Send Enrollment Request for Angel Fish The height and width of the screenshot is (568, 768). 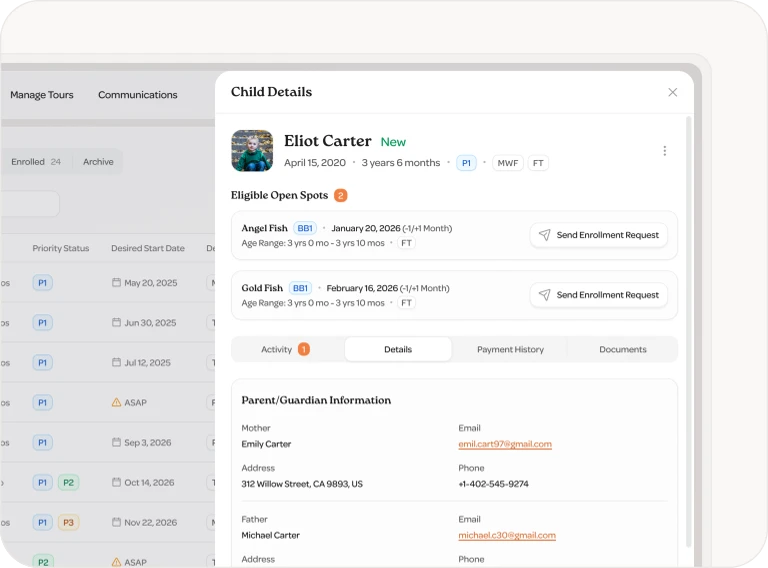(x=599, y=235)
